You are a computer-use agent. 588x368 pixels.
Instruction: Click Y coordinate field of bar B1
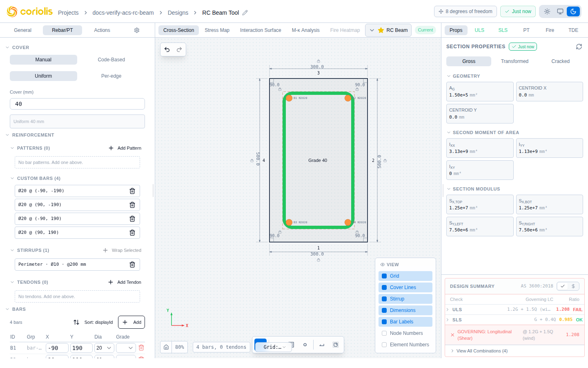[81, 348]
